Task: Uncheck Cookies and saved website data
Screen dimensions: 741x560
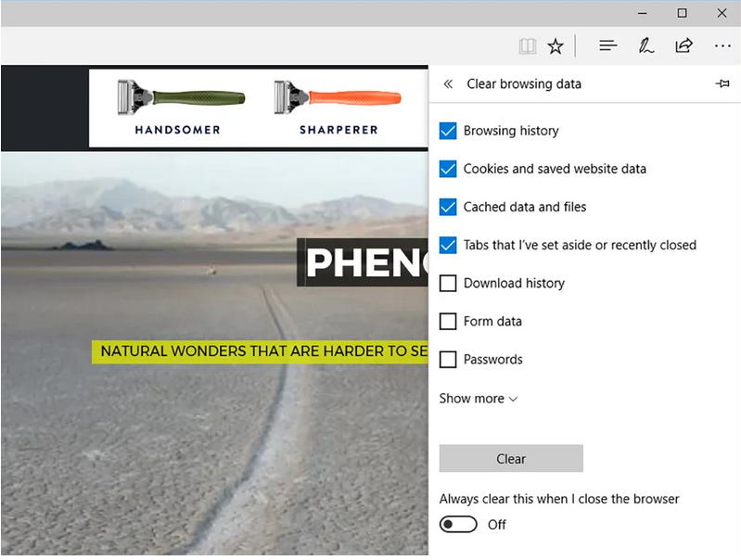Action: [448, 169]
